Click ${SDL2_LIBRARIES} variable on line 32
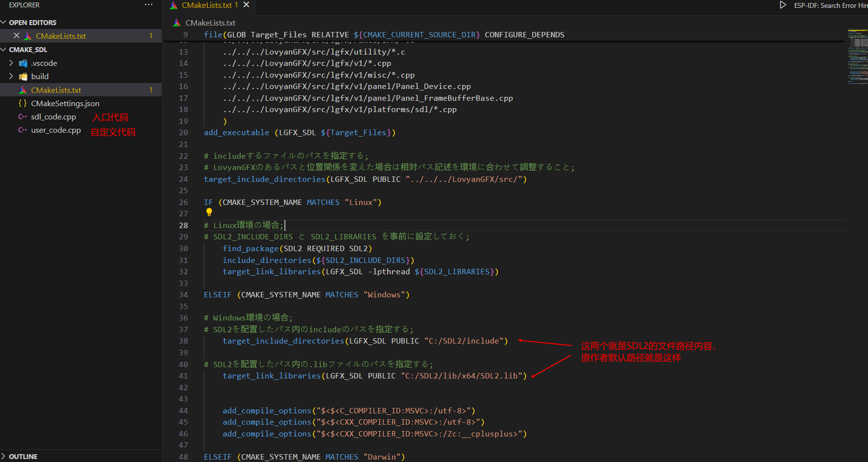This screenshot has height=462, width=868. click(x=454, y=272)
